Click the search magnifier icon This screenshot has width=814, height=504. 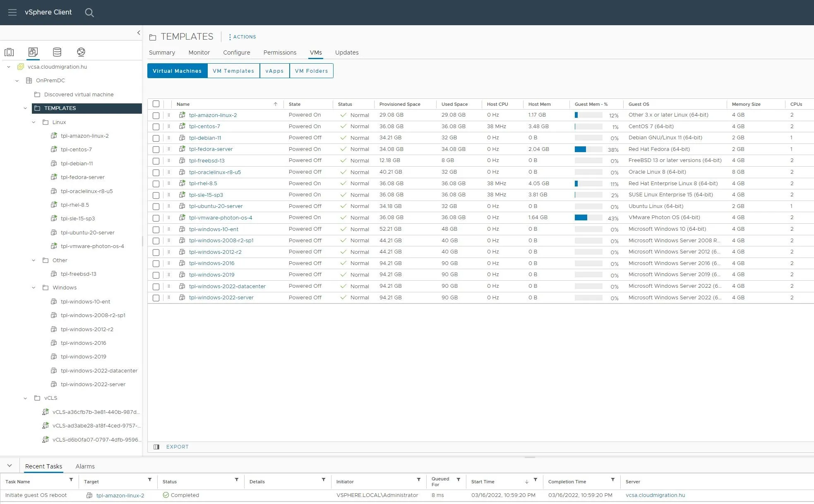[89, 12]
